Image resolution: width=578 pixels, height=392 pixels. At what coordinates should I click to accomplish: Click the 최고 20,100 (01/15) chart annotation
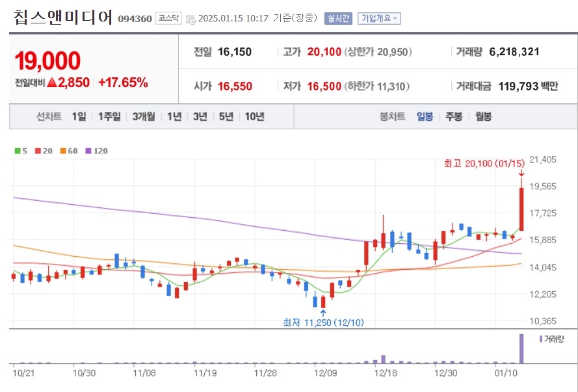point(484,164)
